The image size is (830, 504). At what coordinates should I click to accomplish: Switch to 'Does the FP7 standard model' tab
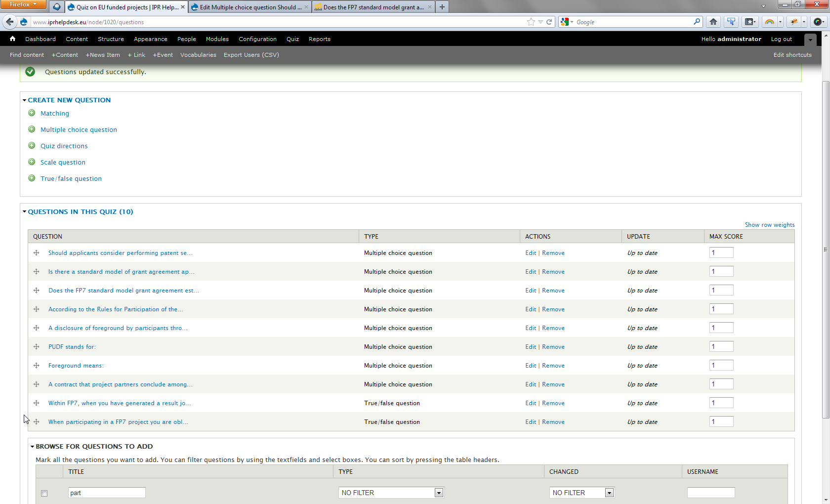(x=373, y=7)
